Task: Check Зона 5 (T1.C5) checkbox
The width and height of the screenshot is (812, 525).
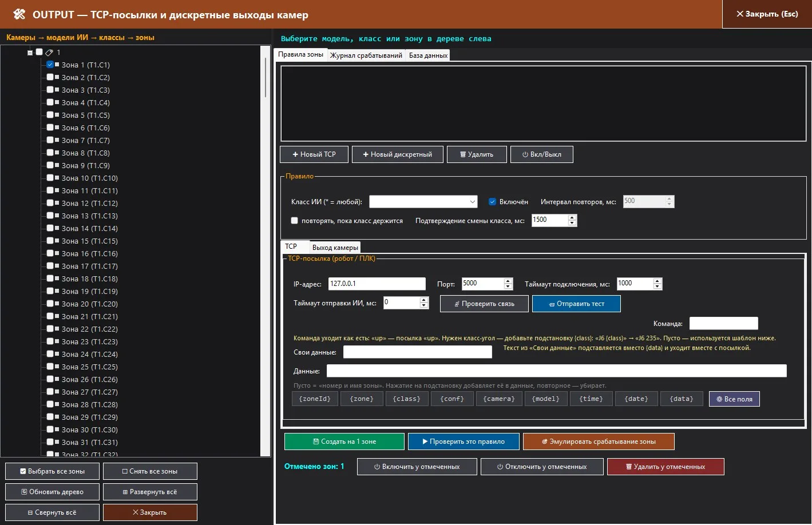Action: click(x=50, y=115)
